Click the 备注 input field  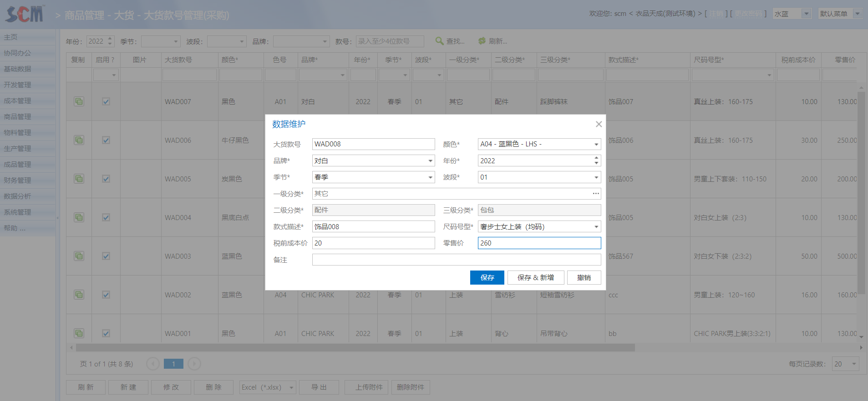456,260
